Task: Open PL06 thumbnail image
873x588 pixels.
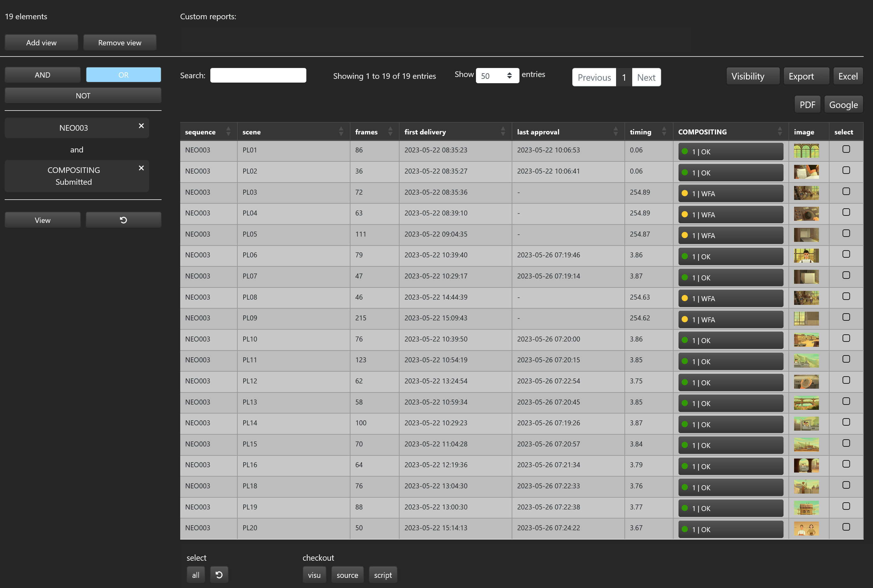Action: click(806, 256)
